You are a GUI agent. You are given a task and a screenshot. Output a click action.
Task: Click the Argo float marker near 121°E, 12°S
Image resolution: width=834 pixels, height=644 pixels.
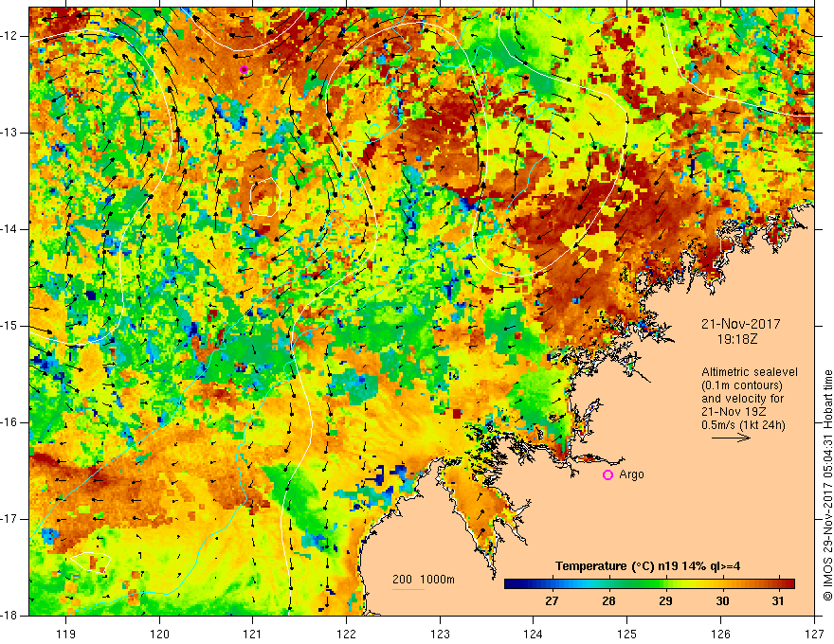click(244, 69)
